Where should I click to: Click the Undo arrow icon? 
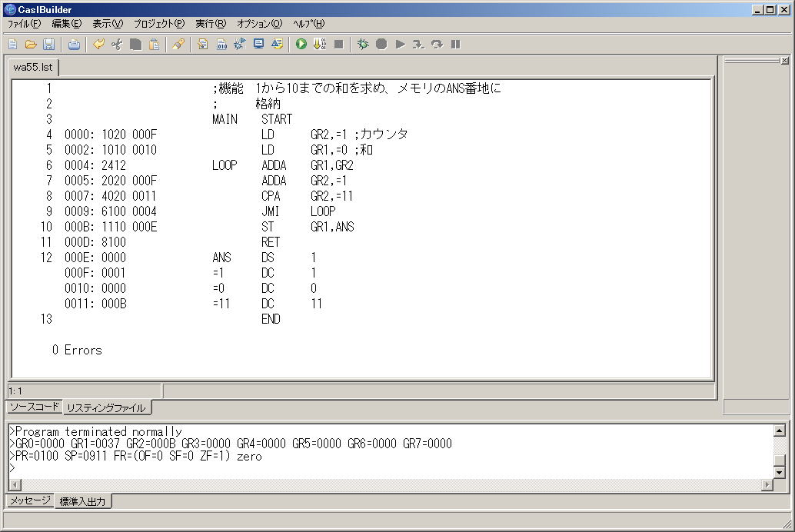(98, 45)
